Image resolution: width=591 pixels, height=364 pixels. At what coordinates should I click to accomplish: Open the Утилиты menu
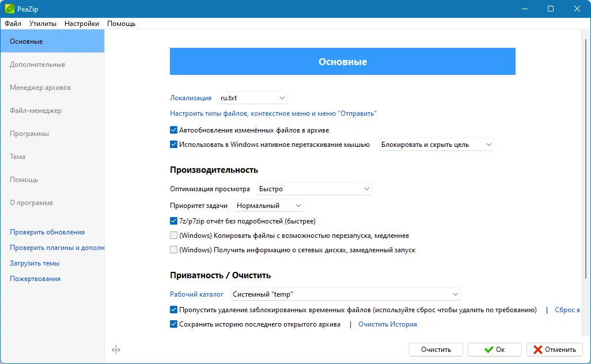(43, 24)
